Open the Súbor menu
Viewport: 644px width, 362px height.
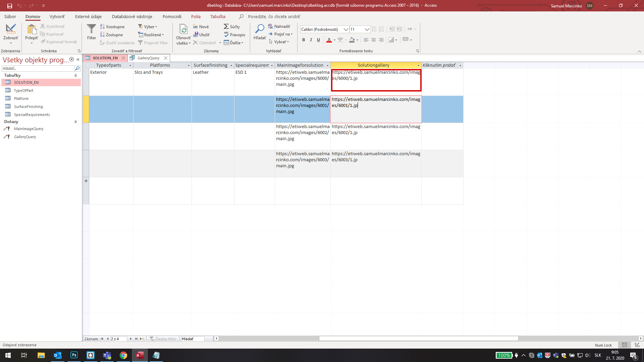pyautogui.click(x=10, y=16)
